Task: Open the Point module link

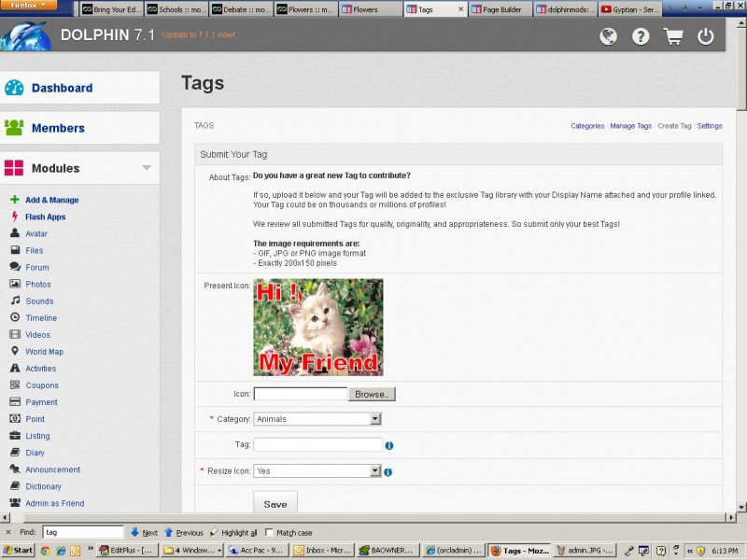Action: coord(35,418)
